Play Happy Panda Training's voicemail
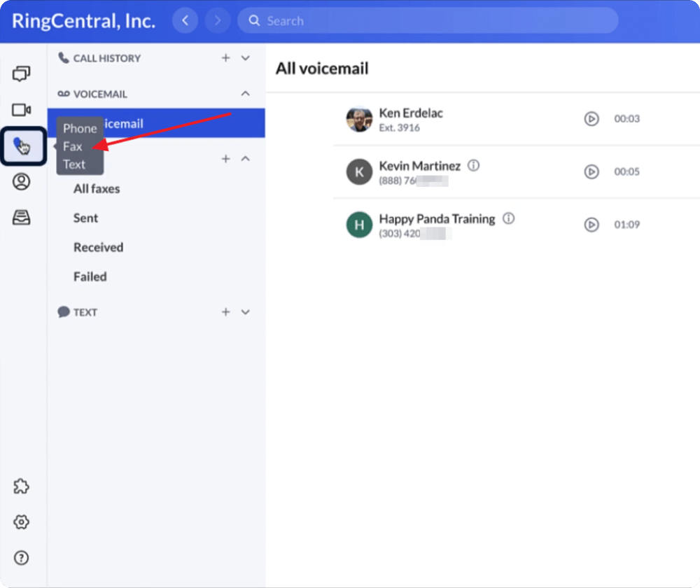700x588 pixels. click(591, 225)
